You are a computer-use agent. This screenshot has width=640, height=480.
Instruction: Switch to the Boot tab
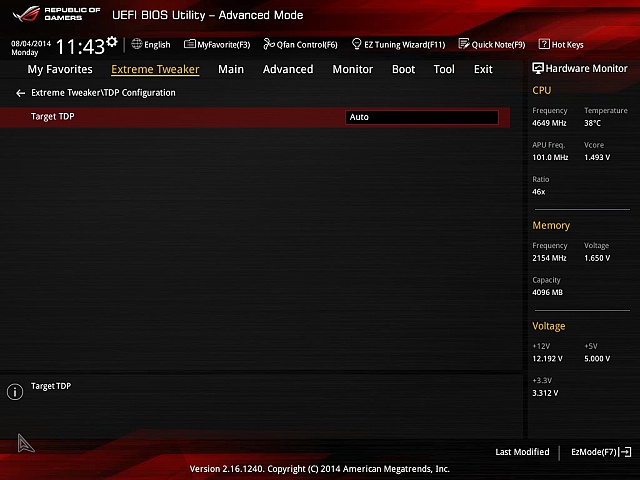pos(403,69)
